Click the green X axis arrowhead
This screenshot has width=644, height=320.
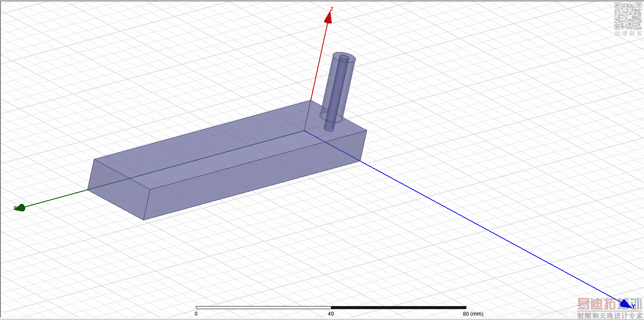pos(20,208)
